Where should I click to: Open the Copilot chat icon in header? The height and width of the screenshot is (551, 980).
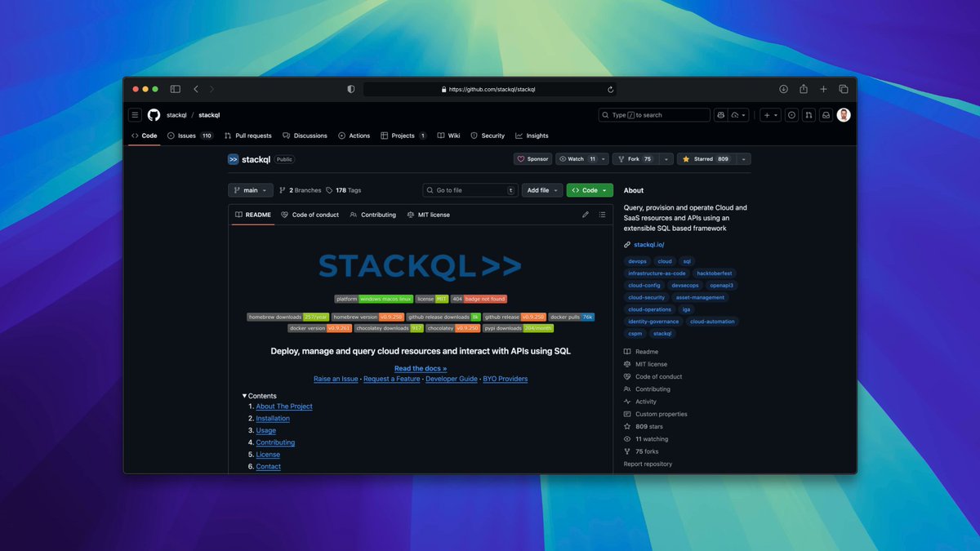pos(720,115)
